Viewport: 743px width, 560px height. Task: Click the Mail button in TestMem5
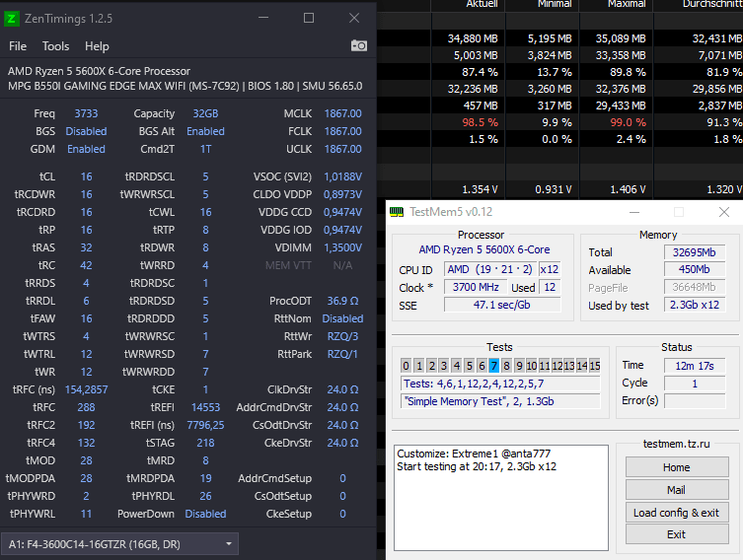pos(677,490)
